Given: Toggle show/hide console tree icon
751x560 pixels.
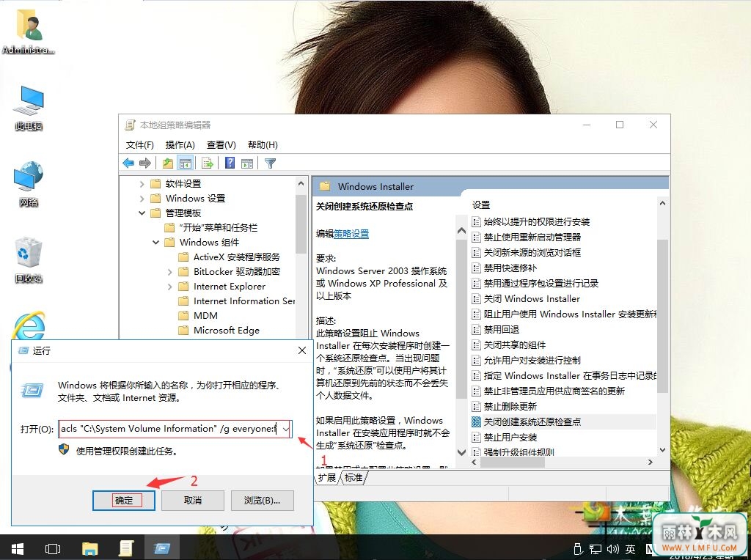Looking at the screenshot, I should pyautogui.click(x=185, y=163).
